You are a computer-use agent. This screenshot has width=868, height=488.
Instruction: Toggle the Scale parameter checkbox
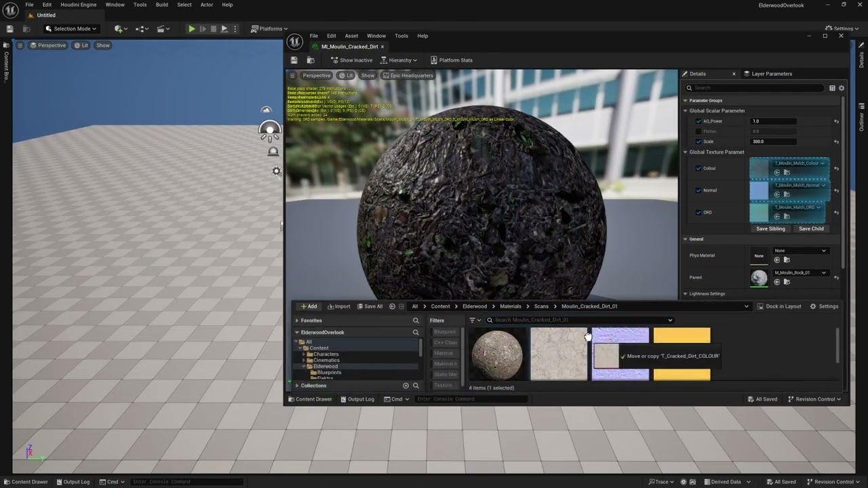pos(698,142)
